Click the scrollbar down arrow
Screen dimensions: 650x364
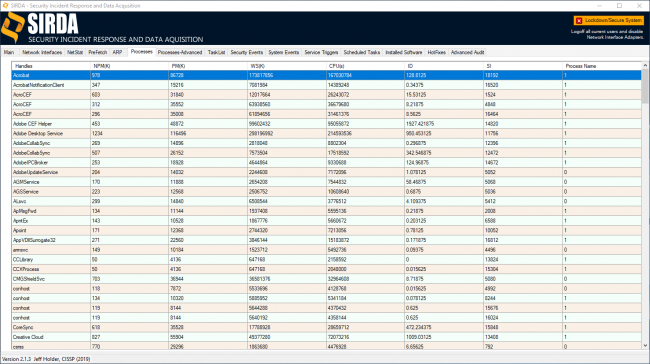[645, 345]
